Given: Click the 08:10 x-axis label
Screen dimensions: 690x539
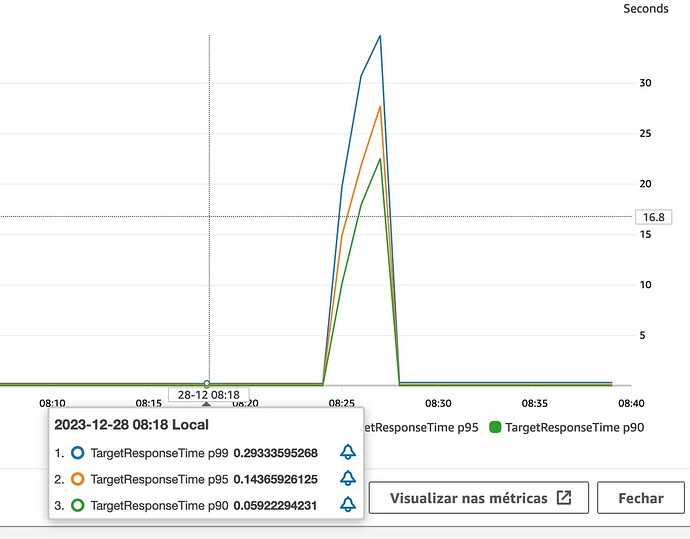Looking at the screenshot, I should click(52, 403).
